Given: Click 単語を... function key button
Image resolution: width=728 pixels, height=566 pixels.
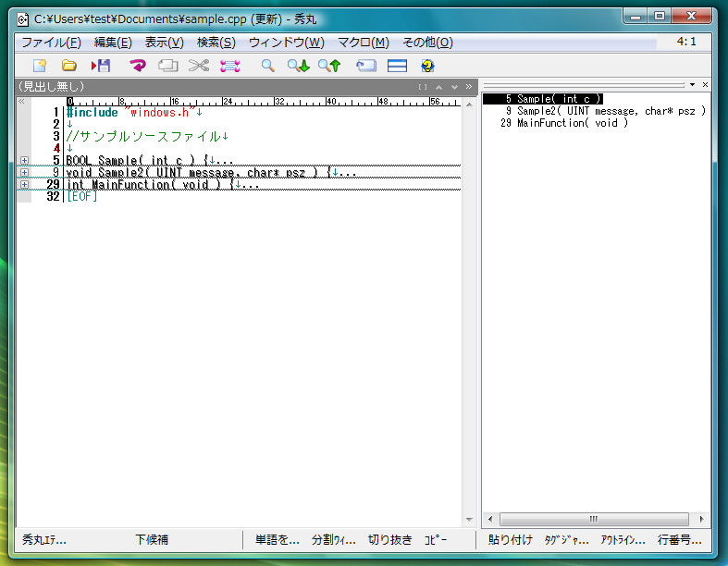Looking at the screenshot, I should point(277,539).
